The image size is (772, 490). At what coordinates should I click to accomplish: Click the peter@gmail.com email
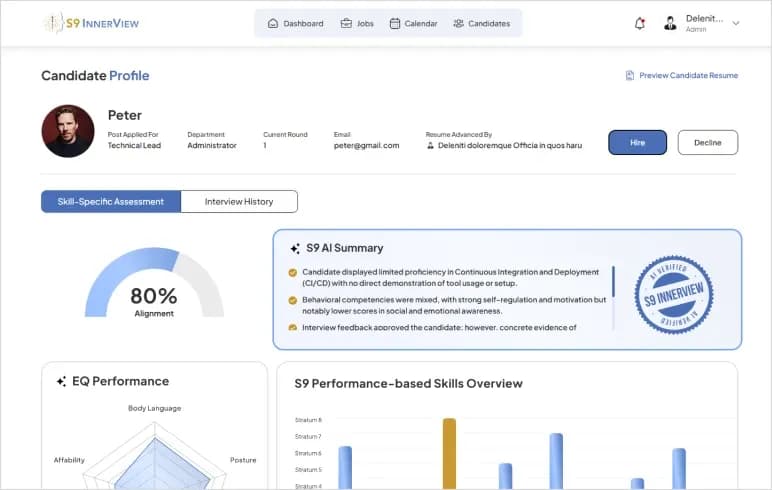[366, 145]
